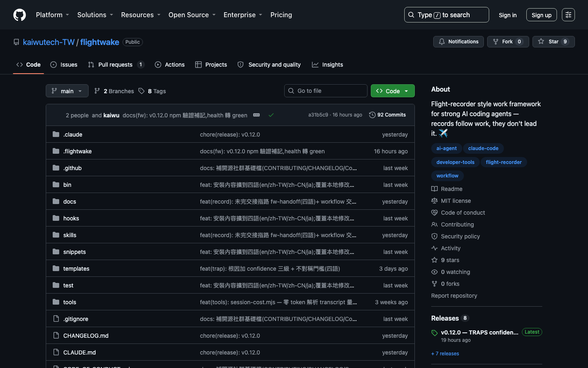Open the 9 stars link
Image resolution: width=588 pixels, height=368 pixels.
click(445, 260)
